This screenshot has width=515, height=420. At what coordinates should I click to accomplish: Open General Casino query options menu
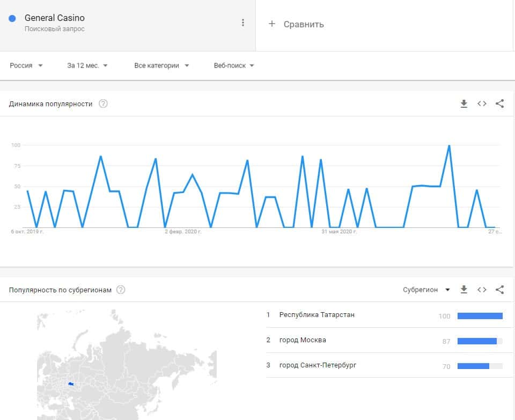pos(243,23)
